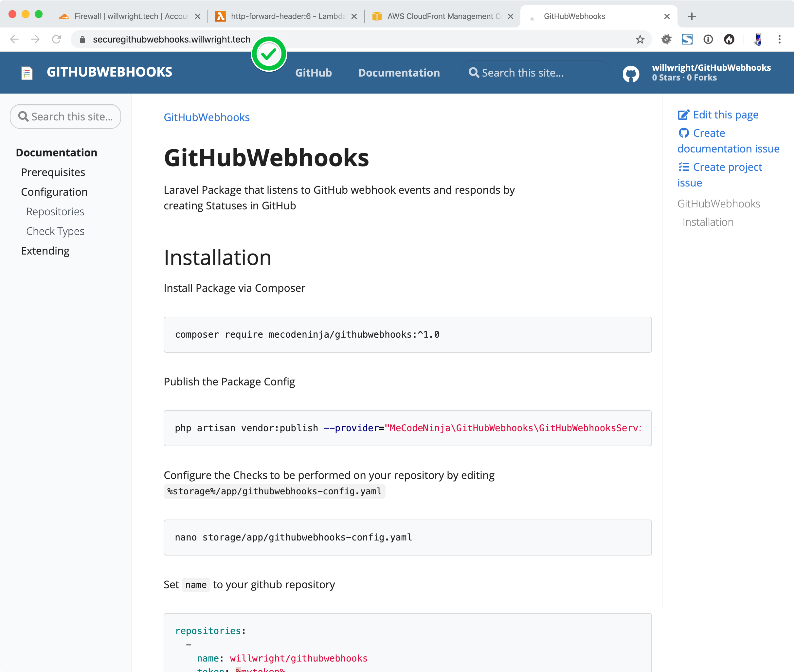794x672 pixels.
Task: Bookmark this page with the star icon
Action: 640,39
